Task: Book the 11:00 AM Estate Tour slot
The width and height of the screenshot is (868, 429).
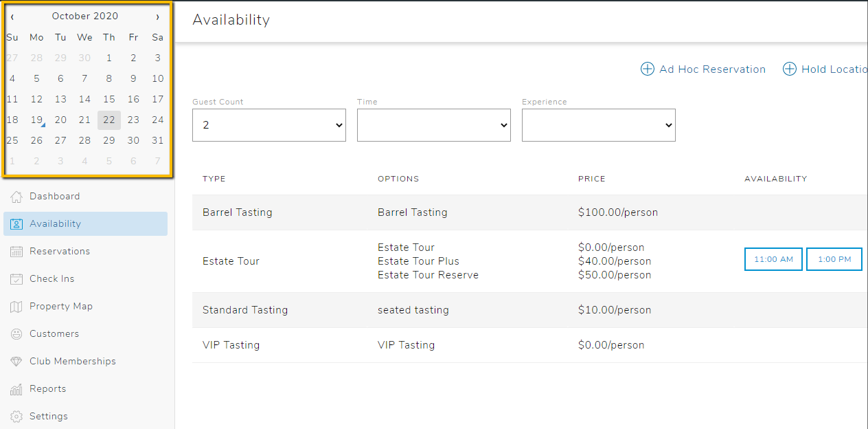Action: (773, 259)
